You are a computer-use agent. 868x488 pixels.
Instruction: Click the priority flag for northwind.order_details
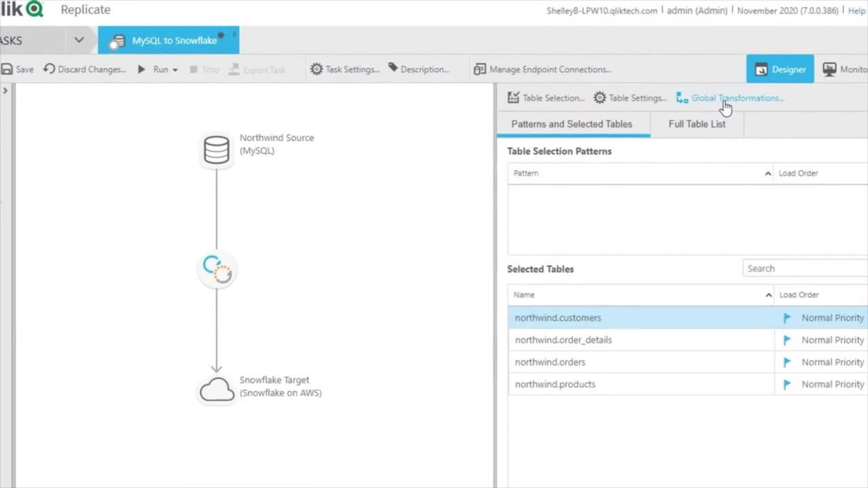787,340
